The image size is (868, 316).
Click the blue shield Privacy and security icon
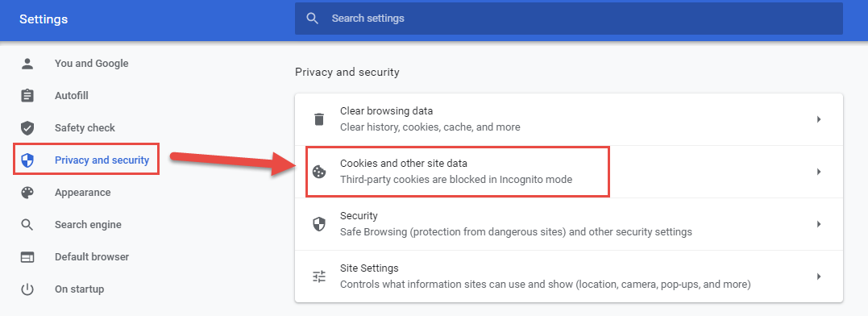(x=27, y=160)
